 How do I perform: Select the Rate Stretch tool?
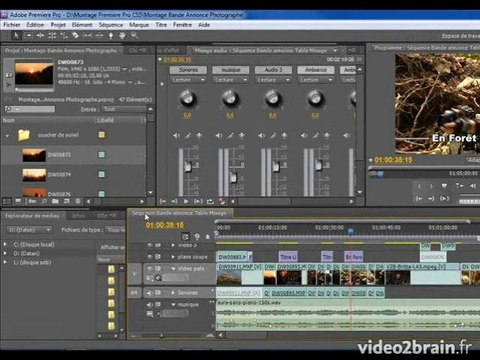click(64, 35)
